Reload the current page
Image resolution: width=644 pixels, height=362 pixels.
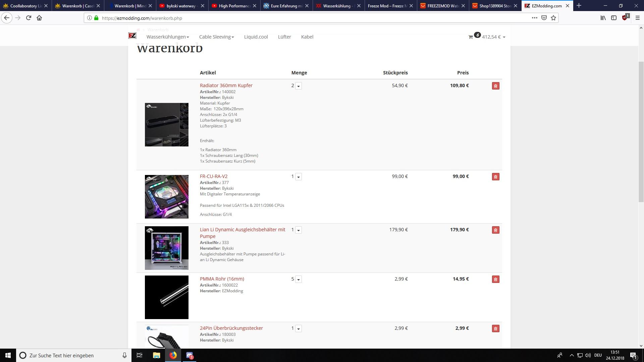click(x=29, y=18)
